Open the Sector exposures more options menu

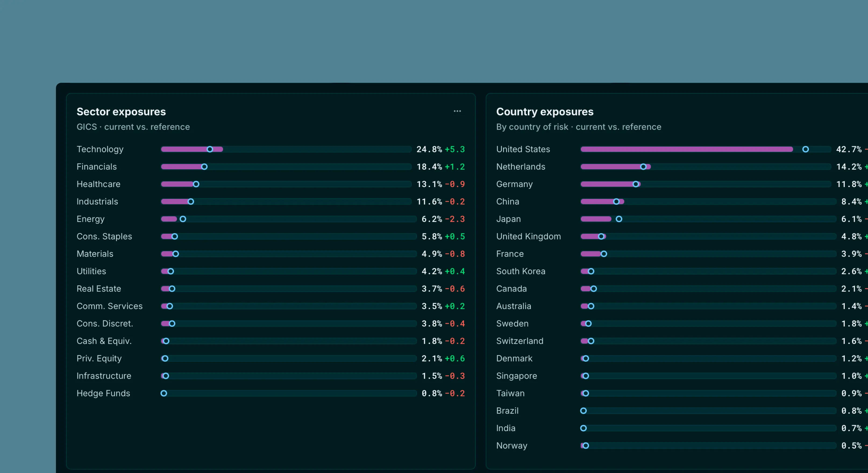coord(457,111)
